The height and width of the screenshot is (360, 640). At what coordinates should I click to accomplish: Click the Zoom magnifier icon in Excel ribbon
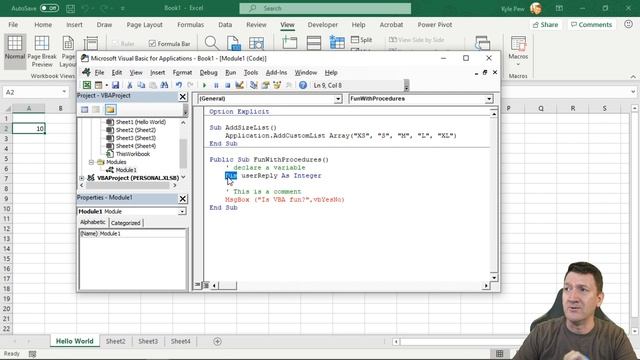coord(211,43)
